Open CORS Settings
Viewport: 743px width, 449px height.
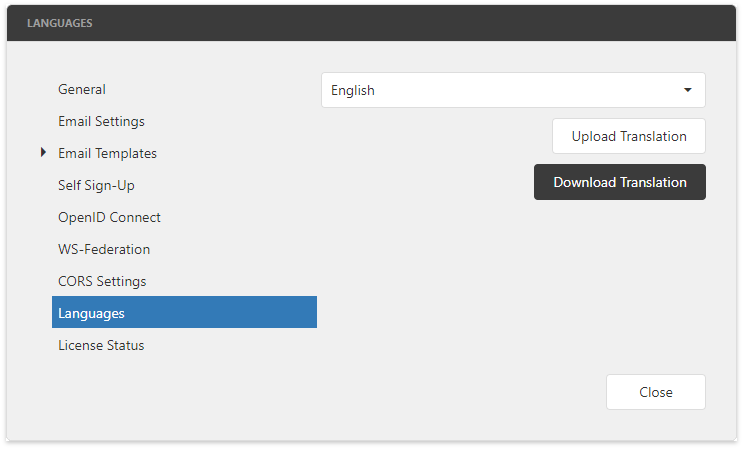(102, 281)
